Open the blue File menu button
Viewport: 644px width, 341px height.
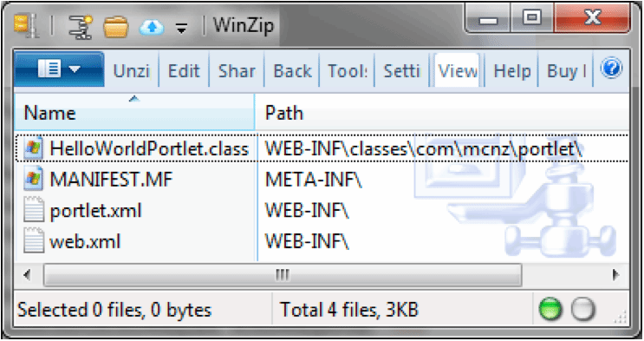[59, 69]
